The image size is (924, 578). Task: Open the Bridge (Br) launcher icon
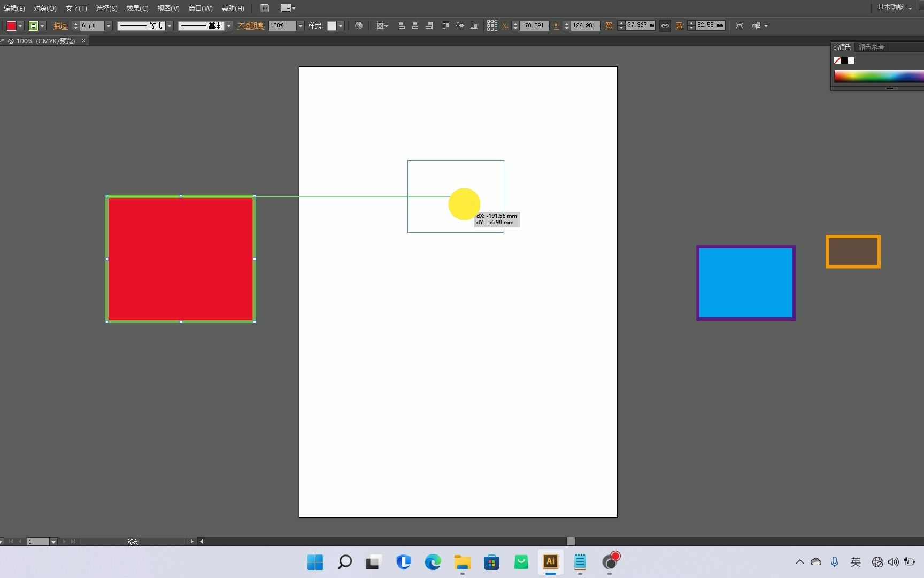point(265,9)
